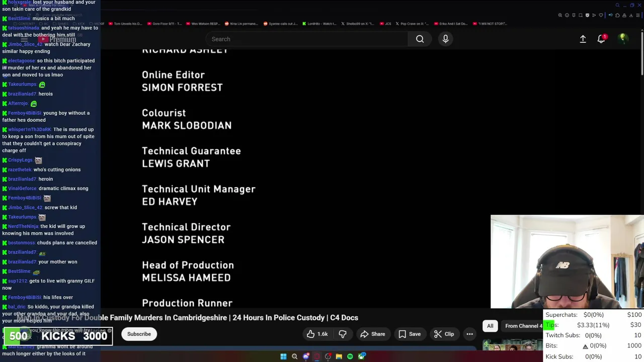
Task: Click the browser emoji face icon
Action: tap(567, 15)
